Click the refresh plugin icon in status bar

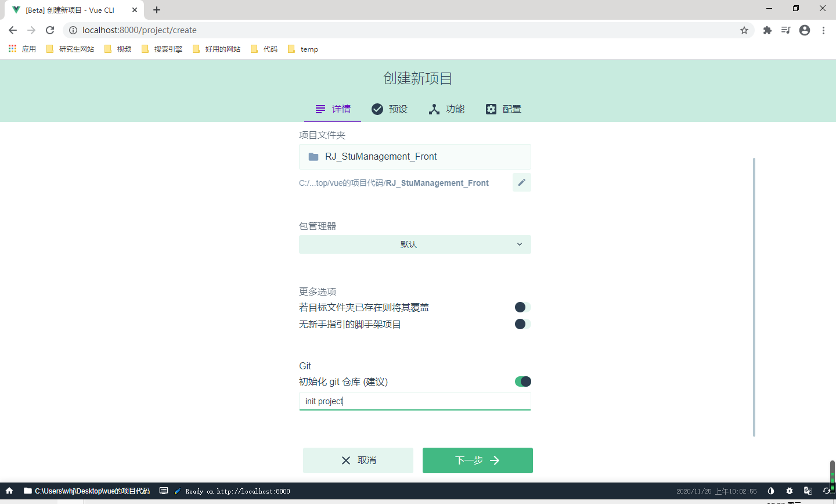point(827,491)
